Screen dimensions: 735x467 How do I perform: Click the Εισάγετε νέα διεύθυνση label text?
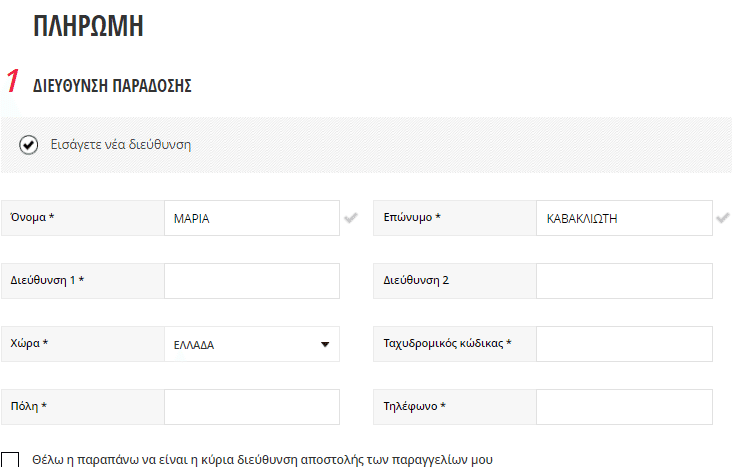tap(121, 144)
